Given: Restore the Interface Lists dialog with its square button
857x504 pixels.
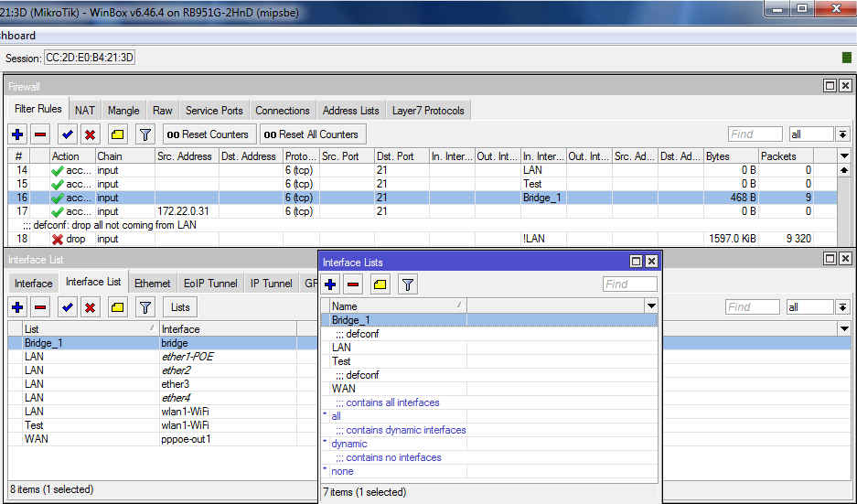Looking at the screenshot, I should [x=636, y=262].
